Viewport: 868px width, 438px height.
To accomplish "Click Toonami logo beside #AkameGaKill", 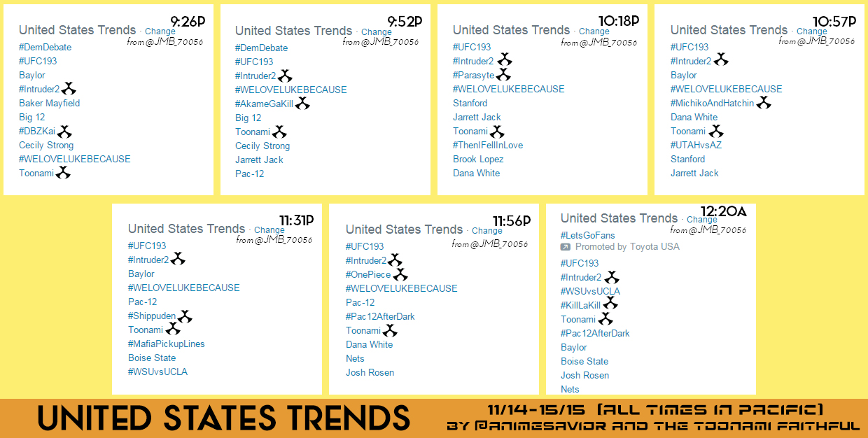I will tap(302, 104).
